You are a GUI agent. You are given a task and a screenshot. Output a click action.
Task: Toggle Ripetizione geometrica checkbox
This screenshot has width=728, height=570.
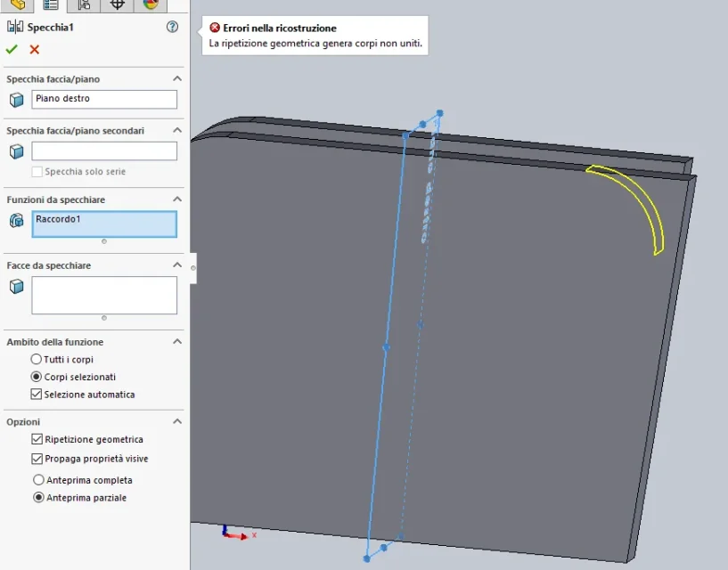[37, 439]
